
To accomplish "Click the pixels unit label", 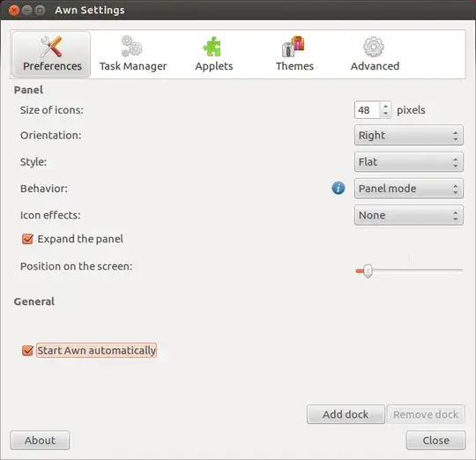I will 411,110.
